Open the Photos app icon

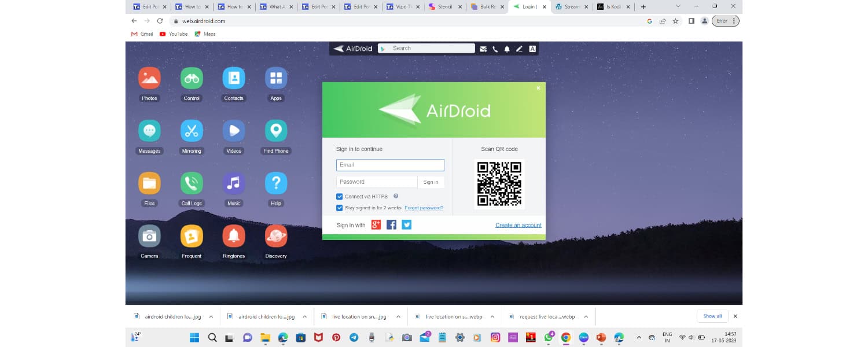[x=149, y=78]
